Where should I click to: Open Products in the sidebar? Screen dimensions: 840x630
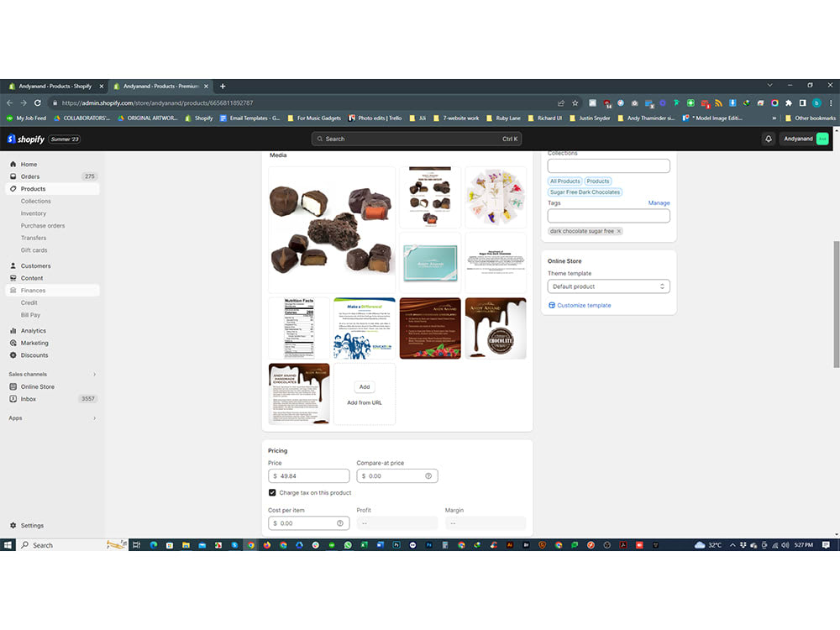point(52,189)
